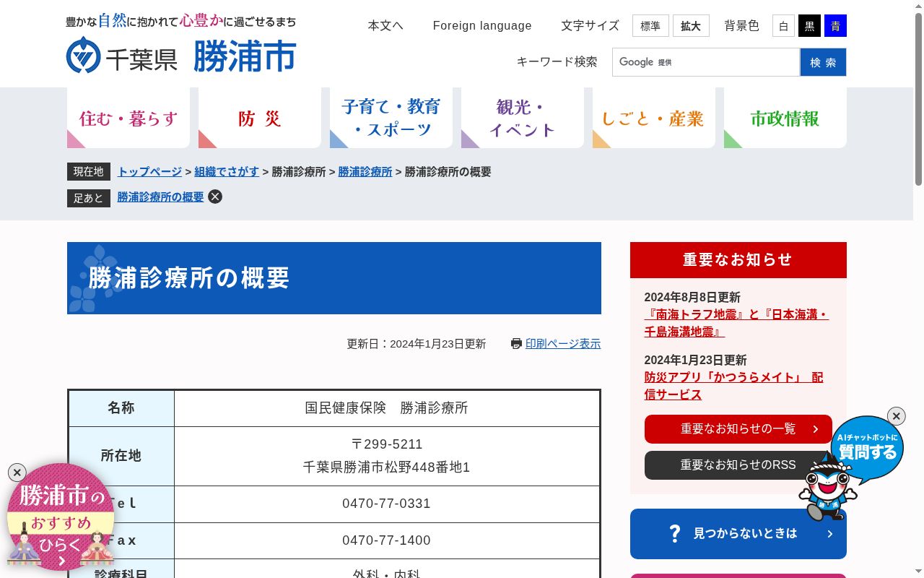Open the 市政情報 menu
This screenshot has width=924, height=578.
(x=785, y=118)
